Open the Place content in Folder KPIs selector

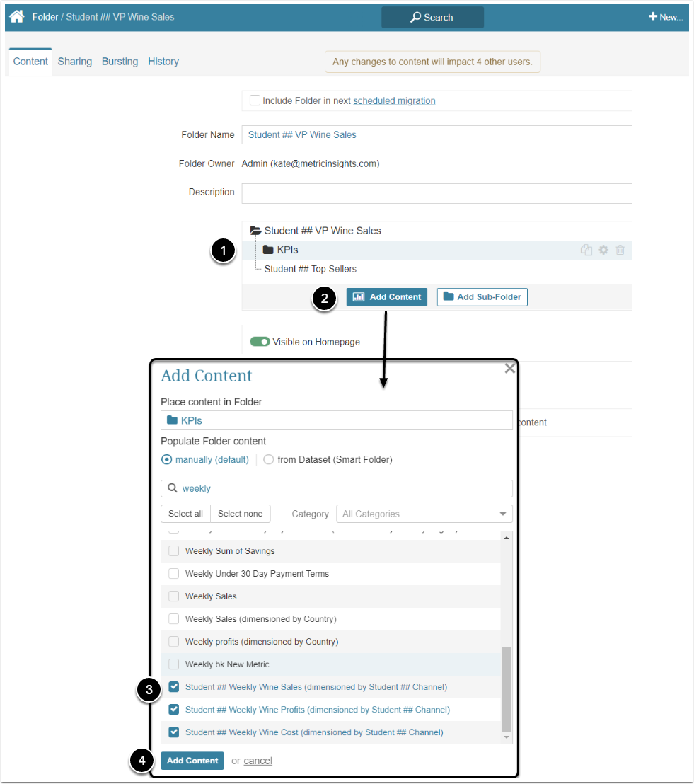[336, 420]
